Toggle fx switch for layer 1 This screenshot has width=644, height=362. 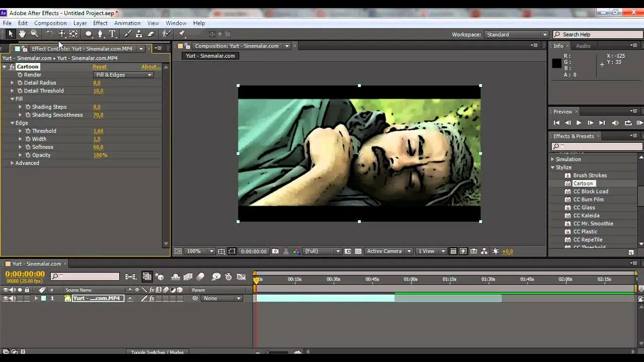[x=151, y=298]
